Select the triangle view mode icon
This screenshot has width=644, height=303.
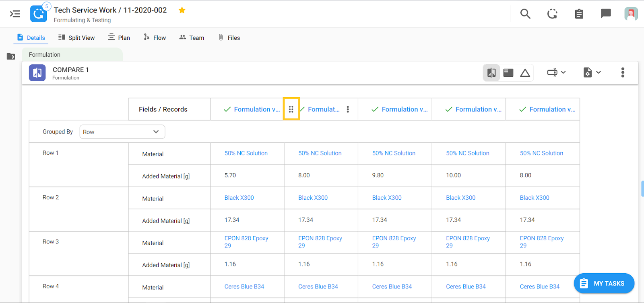[525, 73]
